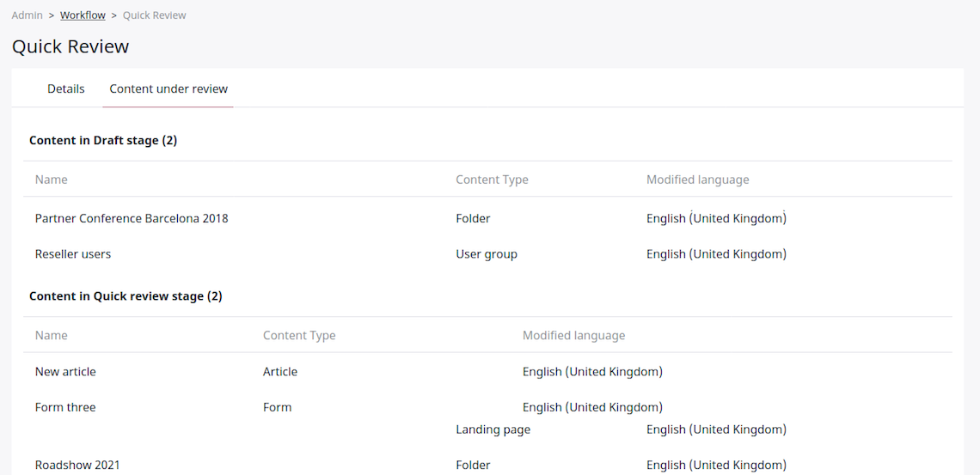The image size is (980, 475).
Task: Click the User group content type cell
Action: click(x=487, y=254)
